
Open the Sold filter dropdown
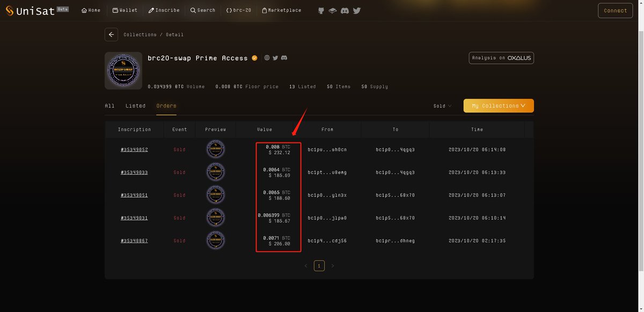443,106
